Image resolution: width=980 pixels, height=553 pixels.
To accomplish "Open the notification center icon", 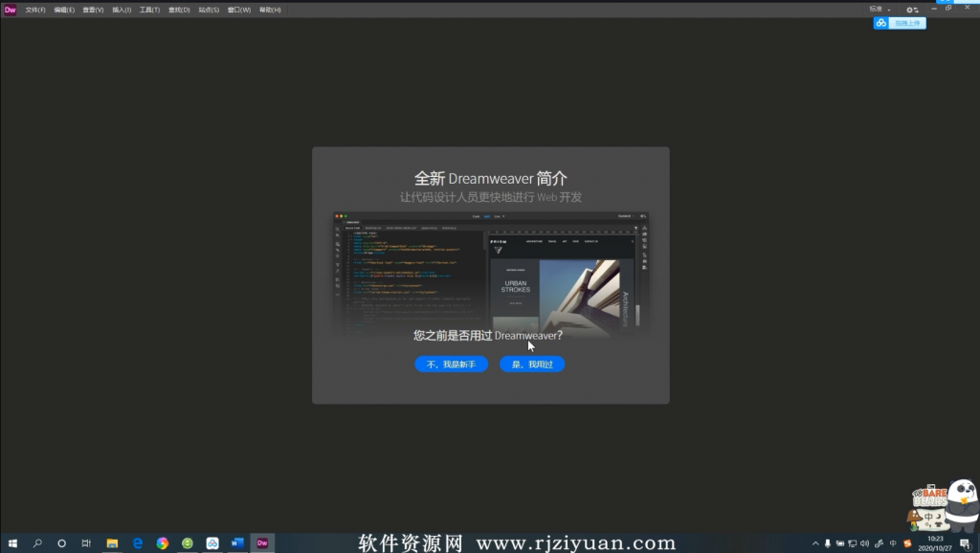I will click(x=965, y=543).
